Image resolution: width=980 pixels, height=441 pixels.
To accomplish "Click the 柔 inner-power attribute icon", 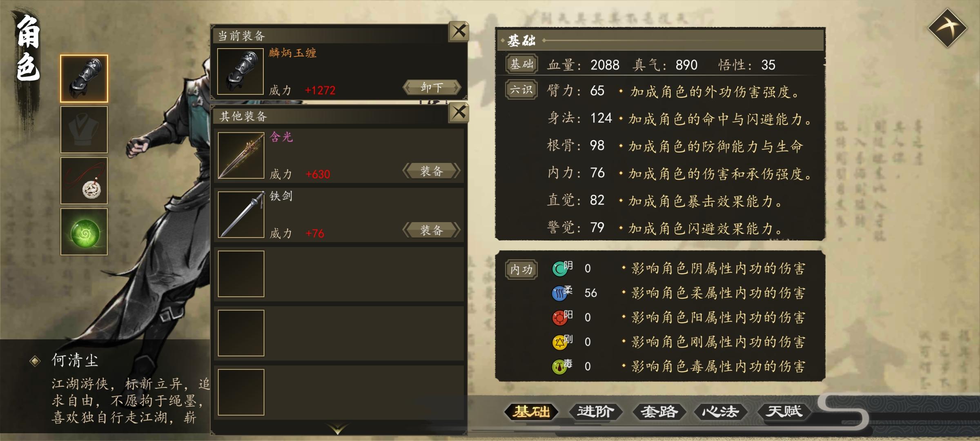I will [560, 293].
